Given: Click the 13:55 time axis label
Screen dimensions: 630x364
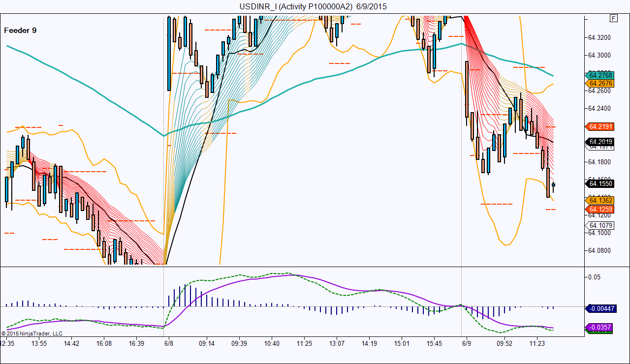Looking at the screenshot, I should click(39, 343).
